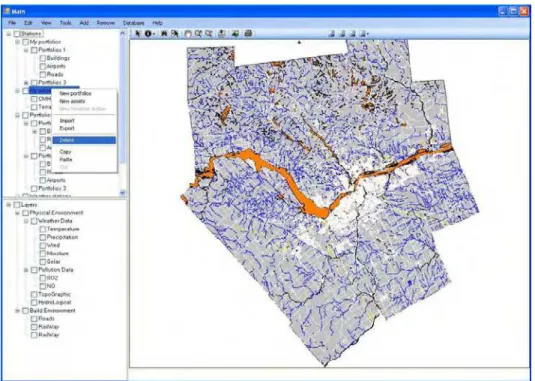Screen dimensions: 535x381
Task: Print the map using printer icon
Action: pos(248,33)
